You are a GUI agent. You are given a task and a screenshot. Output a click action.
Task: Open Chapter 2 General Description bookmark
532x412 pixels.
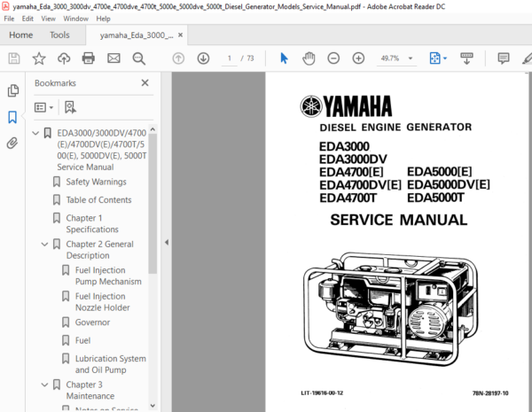click(99, 250)
